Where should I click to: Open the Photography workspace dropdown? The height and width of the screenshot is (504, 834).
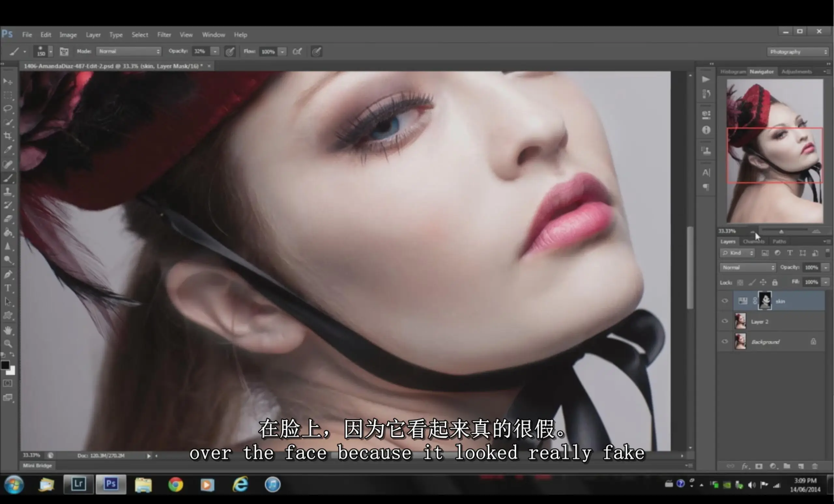798,52
